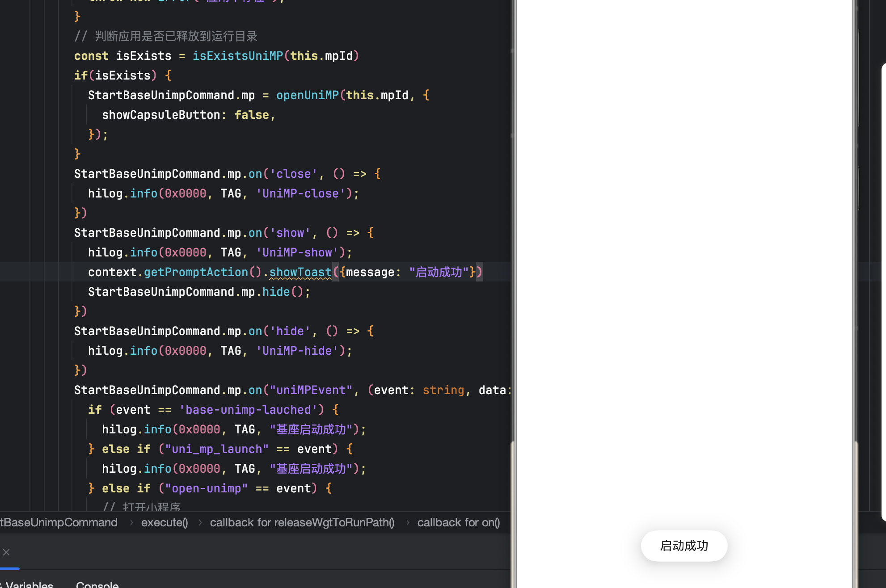Click the showCapsuleButton property name
This screenshot has width=886, height=588.
coord(161,115)
